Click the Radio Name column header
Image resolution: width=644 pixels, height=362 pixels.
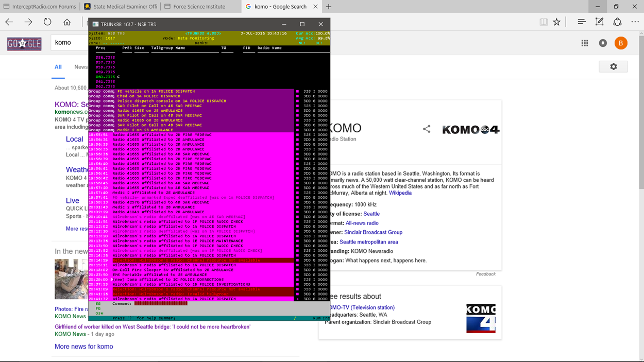(x=269, y=48)
